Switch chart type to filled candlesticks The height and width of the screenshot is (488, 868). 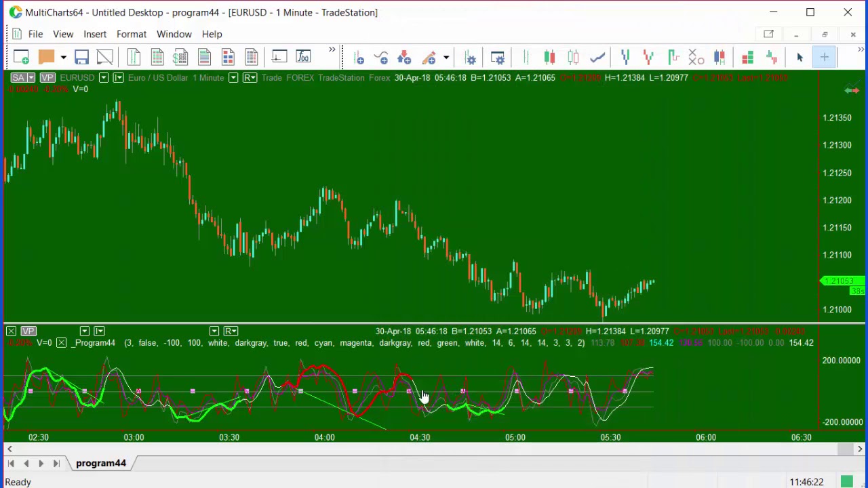[549, 58]
